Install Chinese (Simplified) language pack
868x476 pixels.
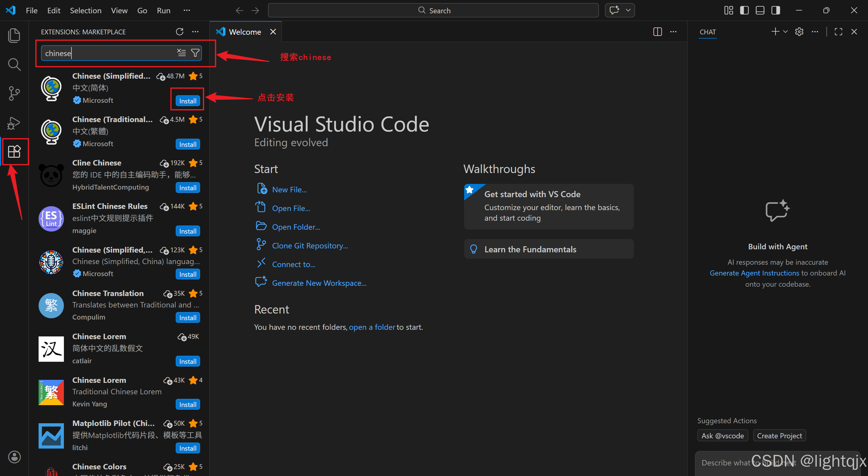click(188, 101)
